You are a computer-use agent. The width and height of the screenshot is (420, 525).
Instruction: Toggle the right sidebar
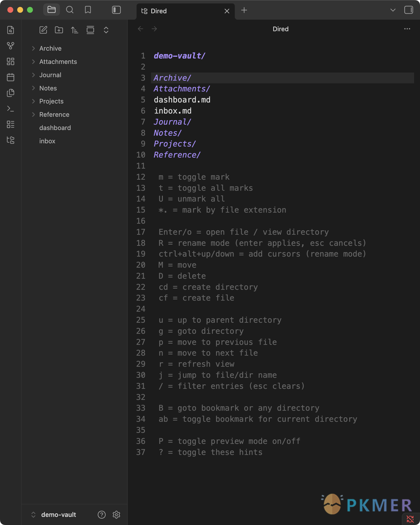[408, 10]
